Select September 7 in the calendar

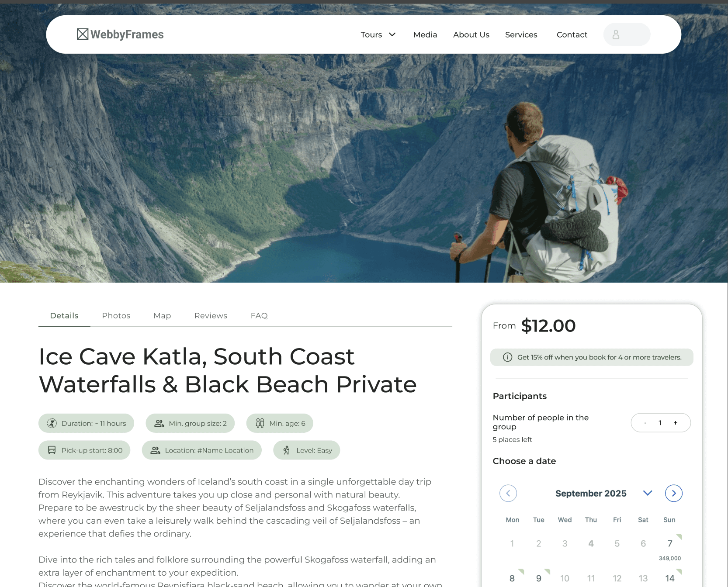670,544
